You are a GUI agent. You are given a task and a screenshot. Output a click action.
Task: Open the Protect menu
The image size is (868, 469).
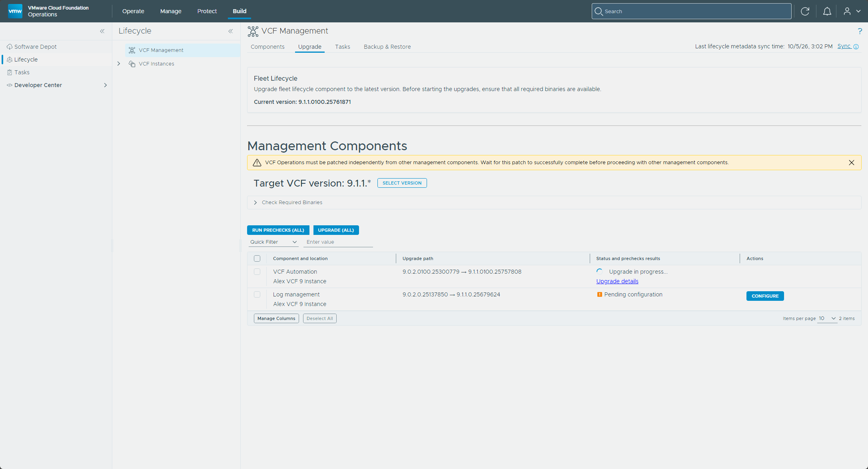coord(207,11)
